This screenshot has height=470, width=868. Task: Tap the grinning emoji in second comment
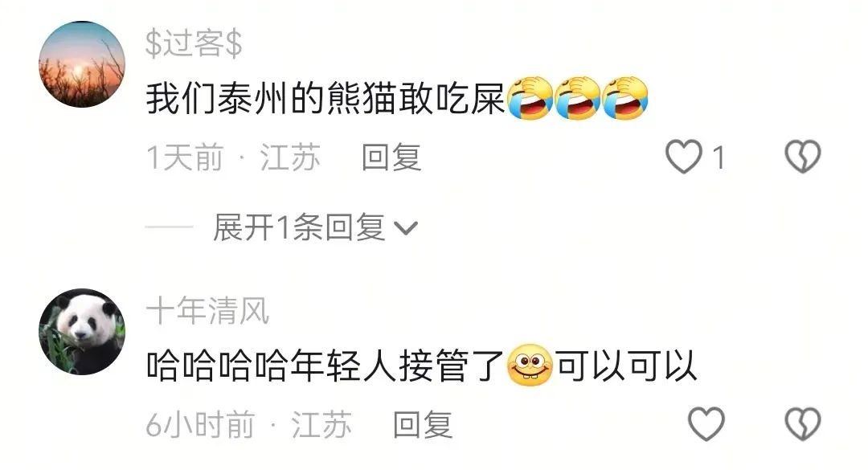(530, 366)
